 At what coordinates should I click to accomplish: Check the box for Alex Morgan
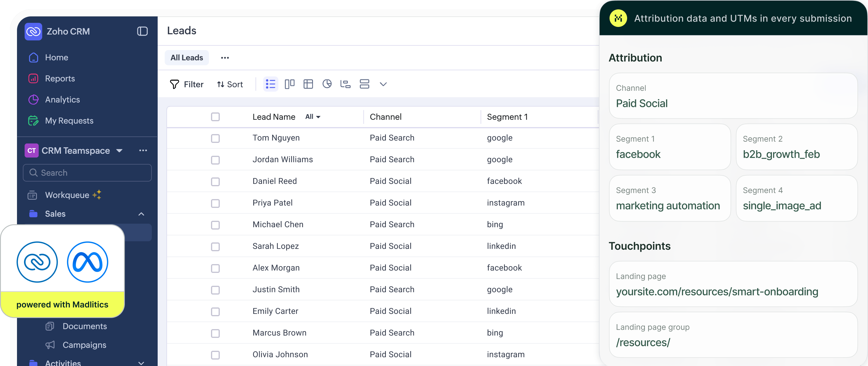215,268
